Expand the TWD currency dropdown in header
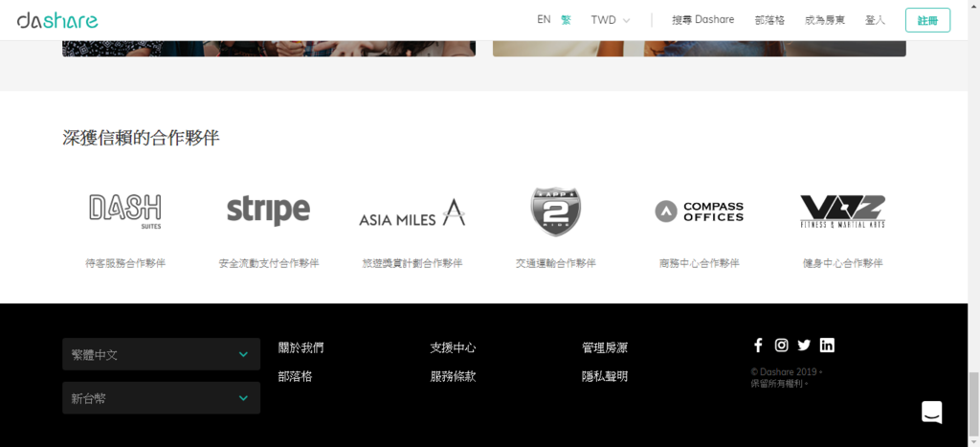Screen dimensions: 980x447 pos(610,20)
